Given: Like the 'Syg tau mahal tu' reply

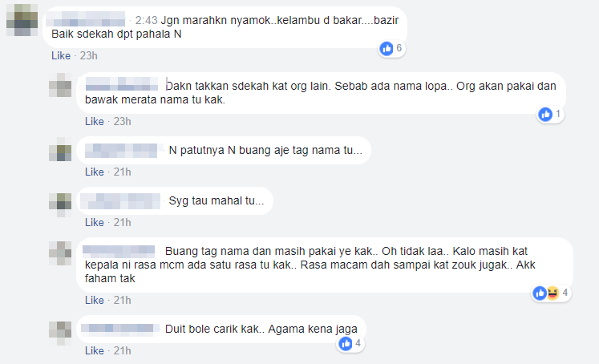Looking at the screenshot, I should pyautogui.click(x=95, y=223).
